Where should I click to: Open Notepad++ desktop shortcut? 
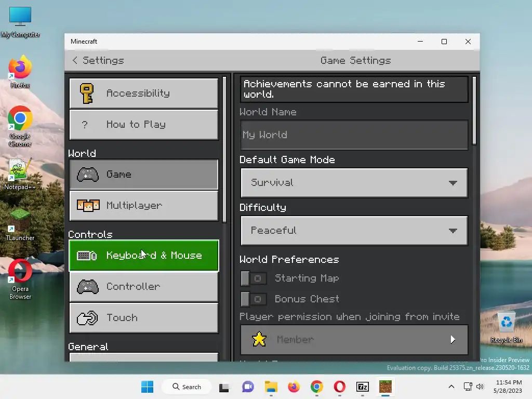tap(20, 174)
